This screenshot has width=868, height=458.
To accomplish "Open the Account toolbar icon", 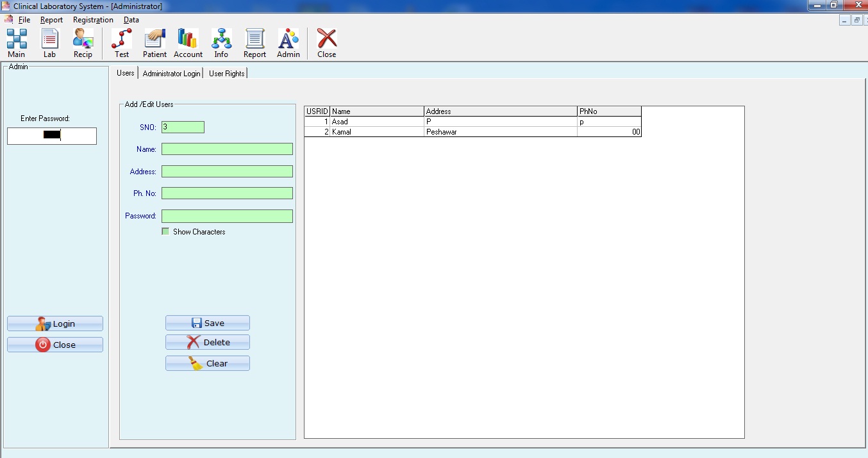I will (x=188, y=44).
